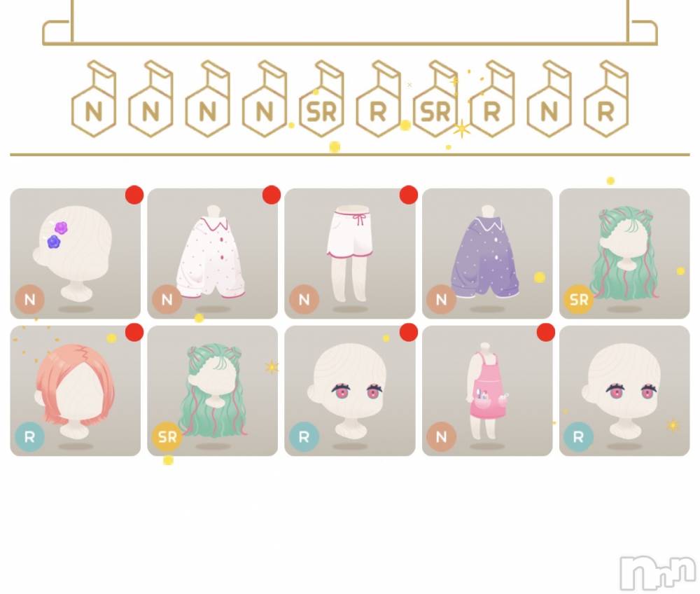700x594 pixels.
Task: Select the pink eyes card with red dot
Action: [349, 391]
